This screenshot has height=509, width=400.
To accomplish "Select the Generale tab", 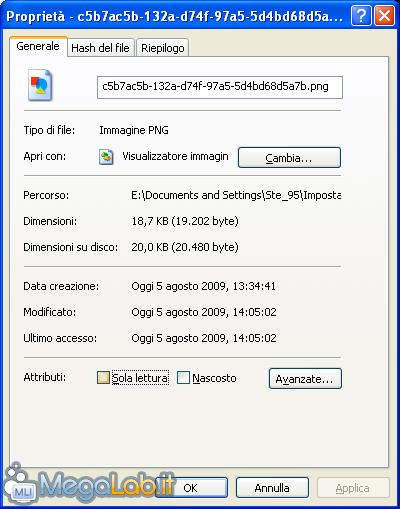I will point(38,46).
